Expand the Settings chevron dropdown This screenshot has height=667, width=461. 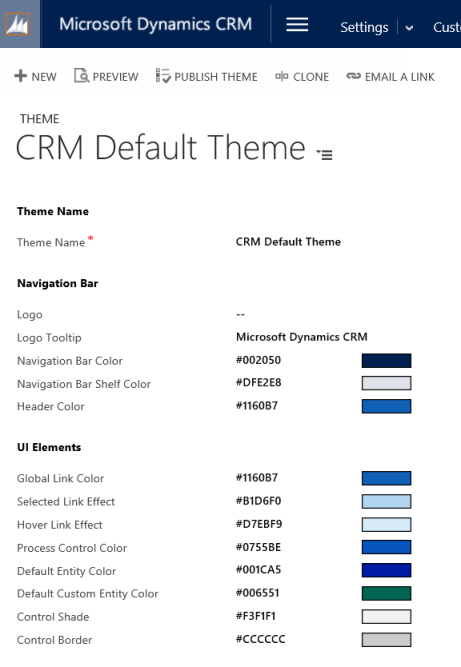pos(409,28)
